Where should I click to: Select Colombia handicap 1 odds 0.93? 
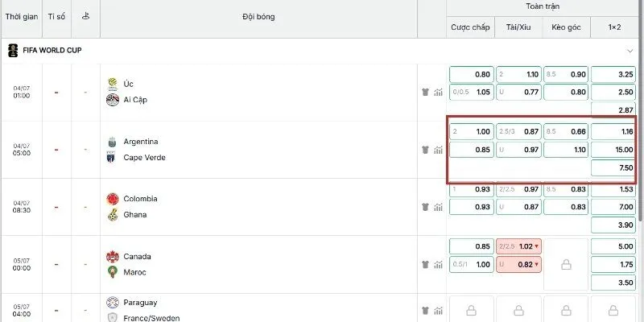coord(472,189)
